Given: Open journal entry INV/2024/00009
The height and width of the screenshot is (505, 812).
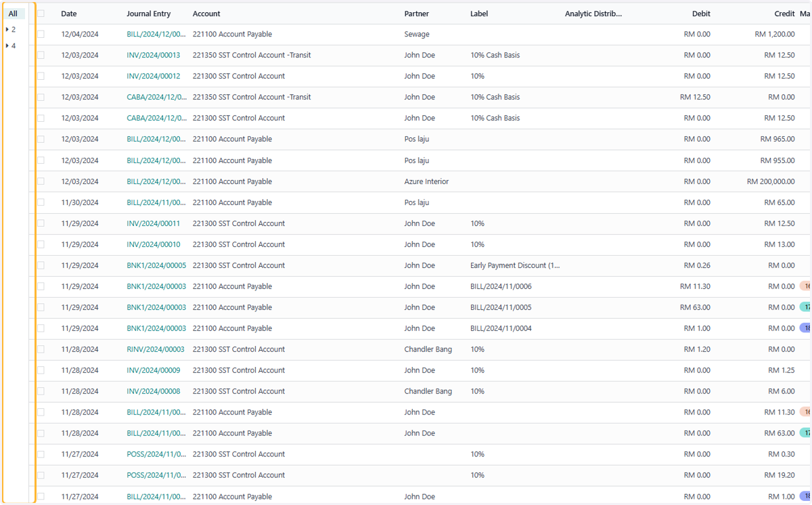Looking at the screenshot, I should pos(154,370).
